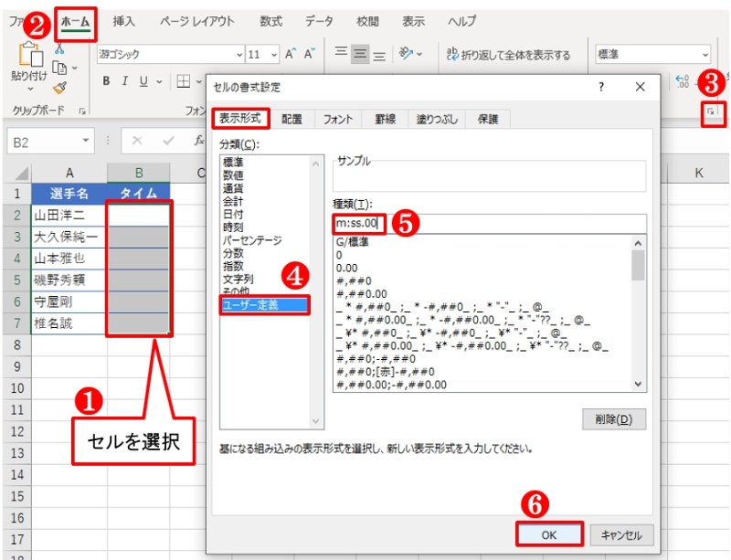Click the Format Painter brush icon
Image resolution: width=731 pixels, height=560 pixels.
pos(59,89)
